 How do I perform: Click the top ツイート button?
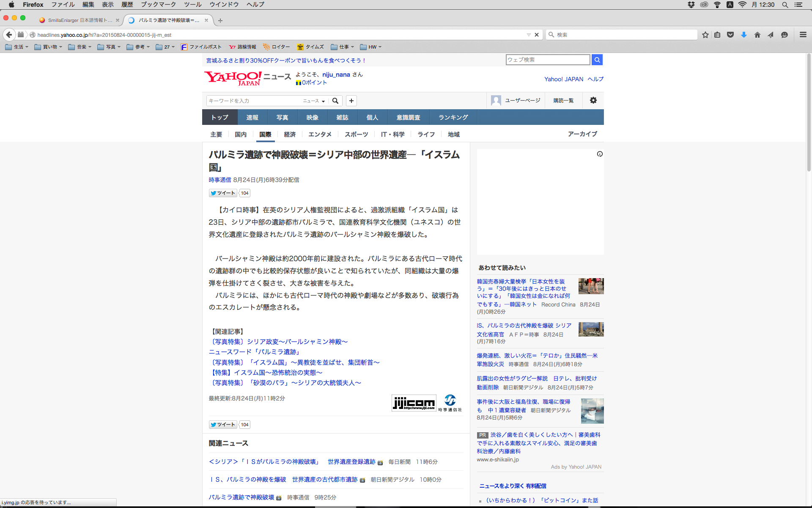(x=223, y=193)
